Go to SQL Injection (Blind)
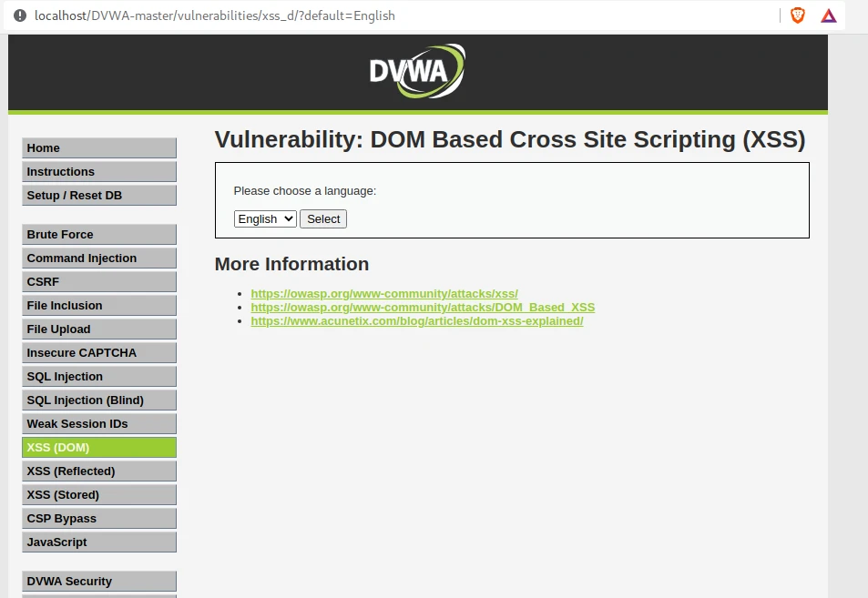This screenshot has height=598, width=868. tap(98, 400)
